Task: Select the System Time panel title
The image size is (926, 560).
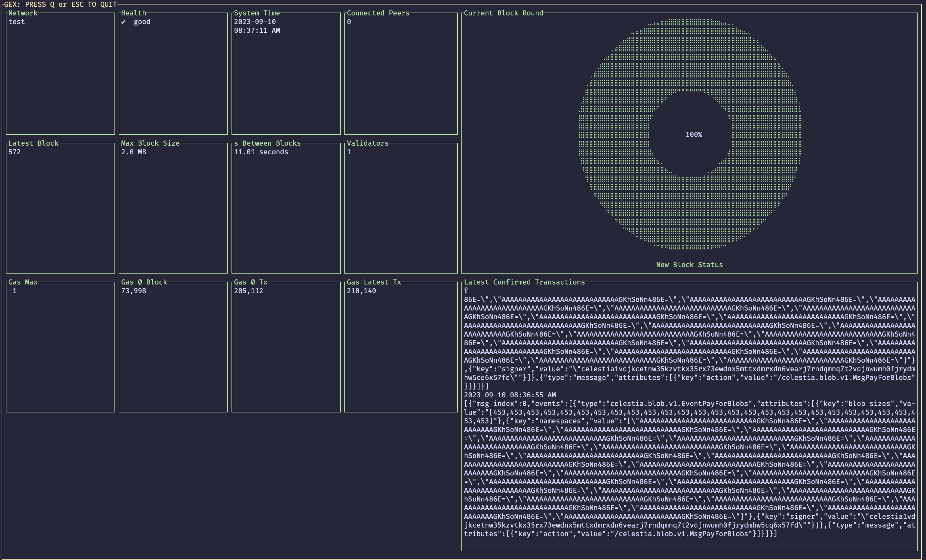Action: click(x=257, y=13)
